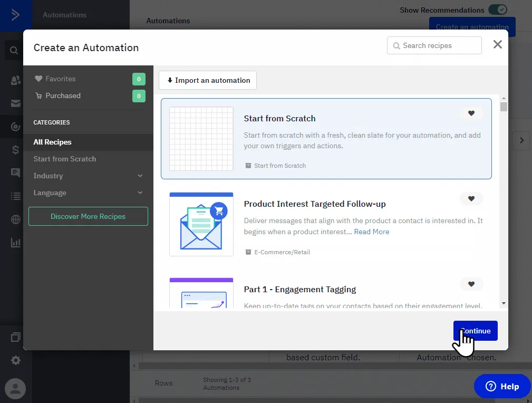Click the Favorites count badge

coord(139,79)
